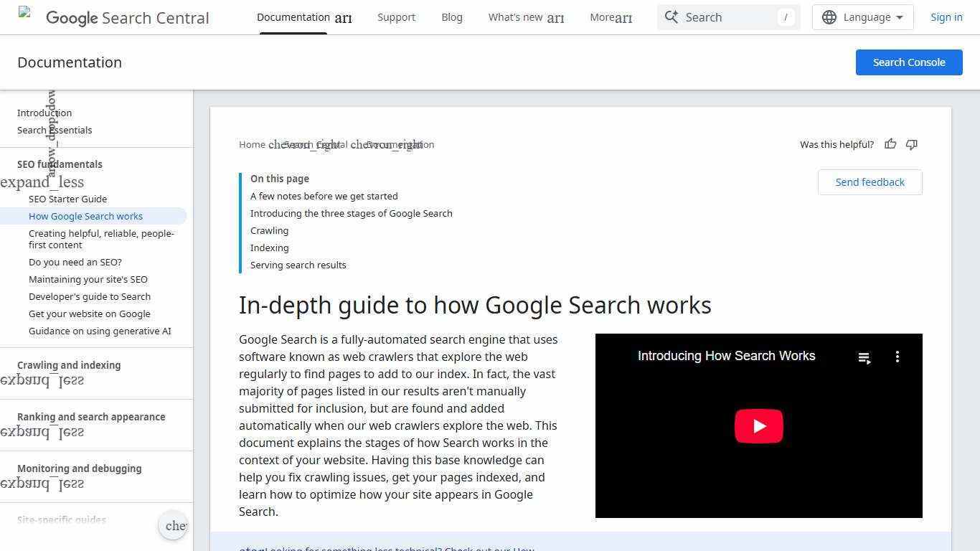The height and width of the screenshot is (551, 980).
Task: Click the menu icon at the top left
Action: (25, 11)
